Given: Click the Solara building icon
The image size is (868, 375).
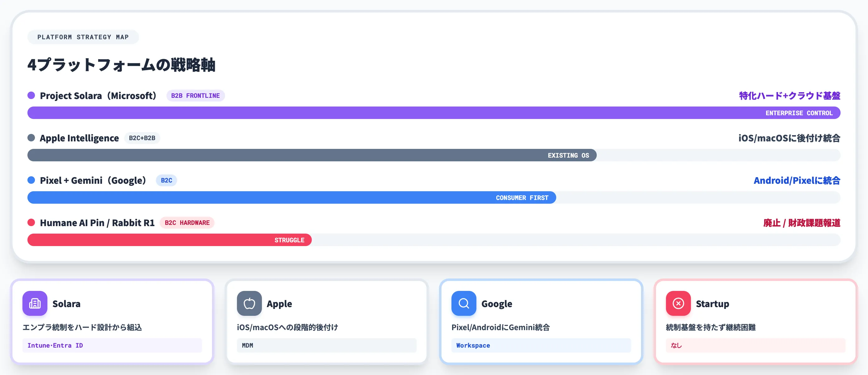Looking at the screenshot, I should point(35,303).
